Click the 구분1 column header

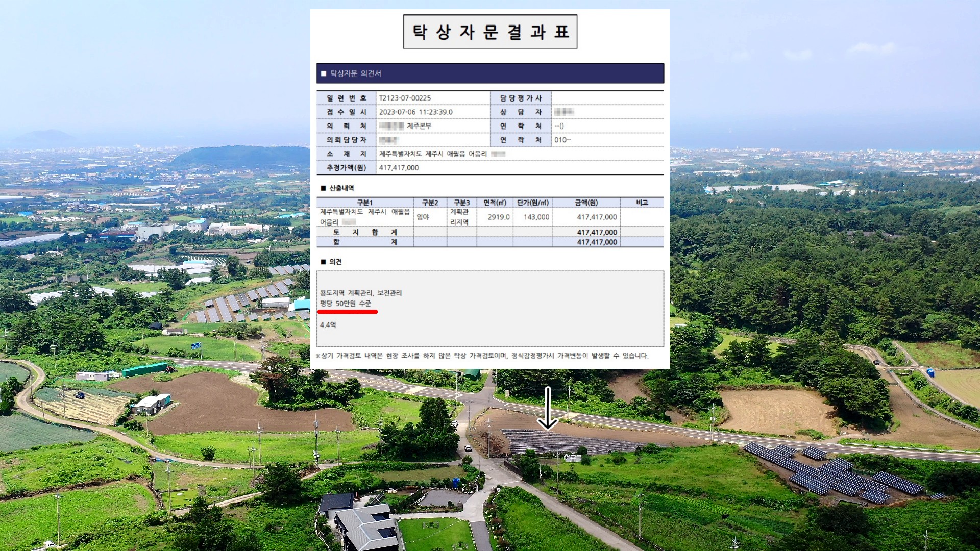pos(364,203)
